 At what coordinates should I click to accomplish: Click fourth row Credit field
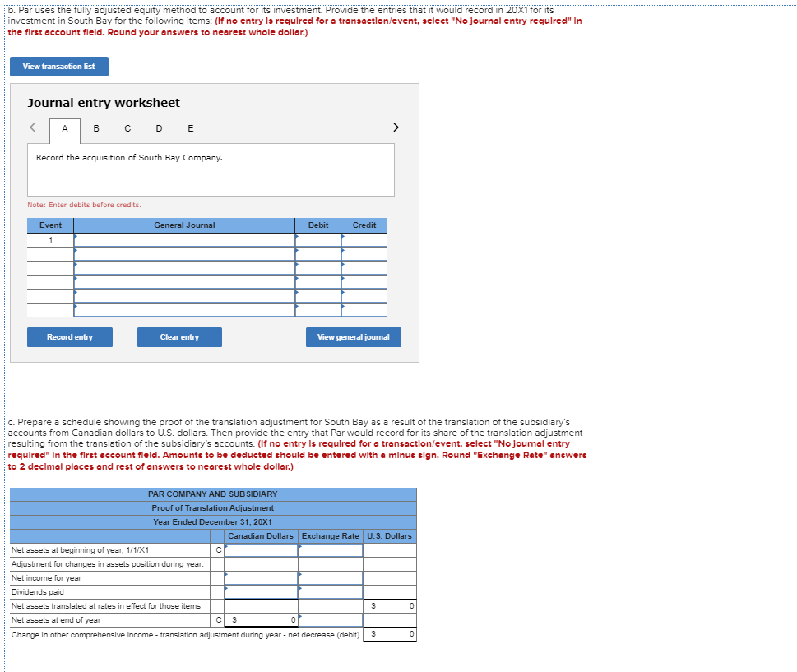tap(364, 282)
